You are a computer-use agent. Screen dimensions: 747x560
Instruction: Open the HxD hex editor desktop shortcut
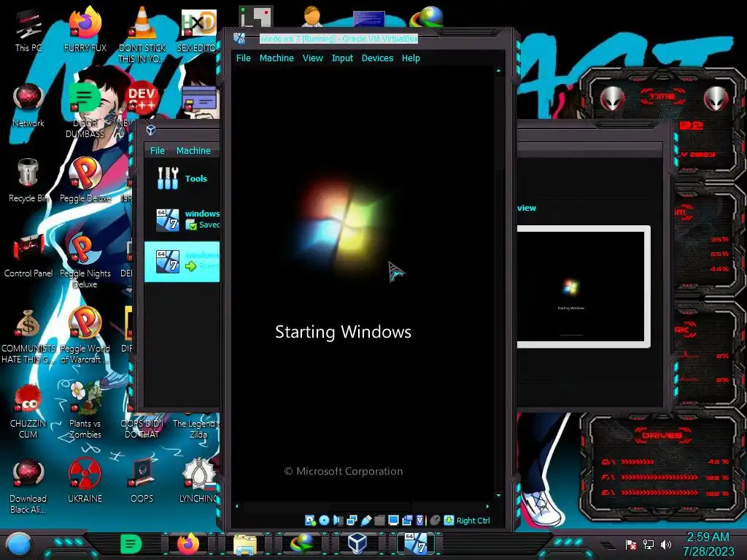pos(198,29)
